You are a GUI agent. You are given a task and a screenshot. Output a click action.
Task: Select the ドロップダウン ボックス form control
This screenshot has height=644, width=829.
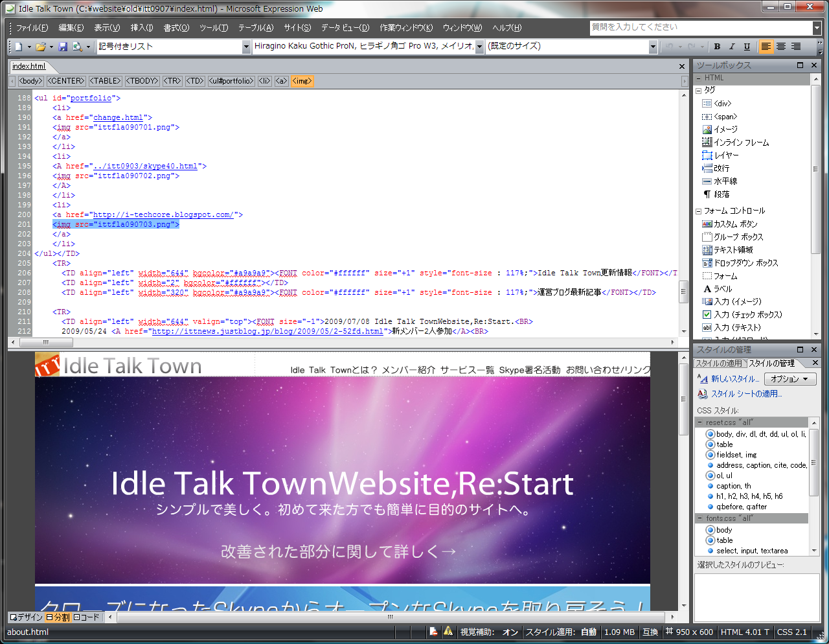tap(740, 263)
